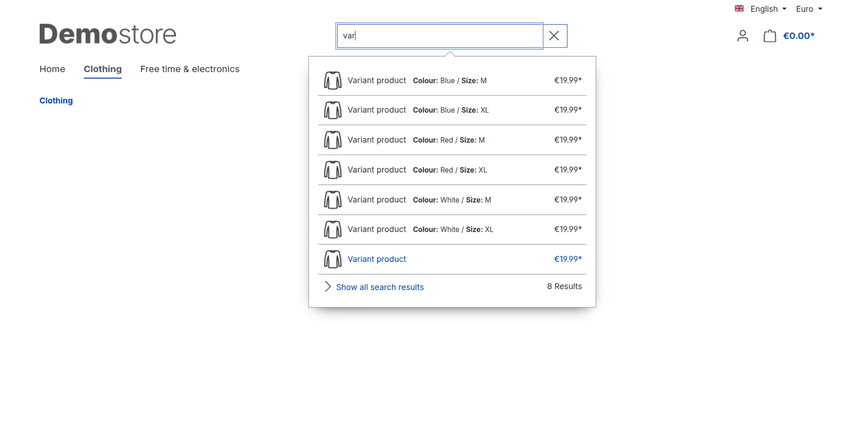Select Variant product White / Size XL

(x=452, y=229)
